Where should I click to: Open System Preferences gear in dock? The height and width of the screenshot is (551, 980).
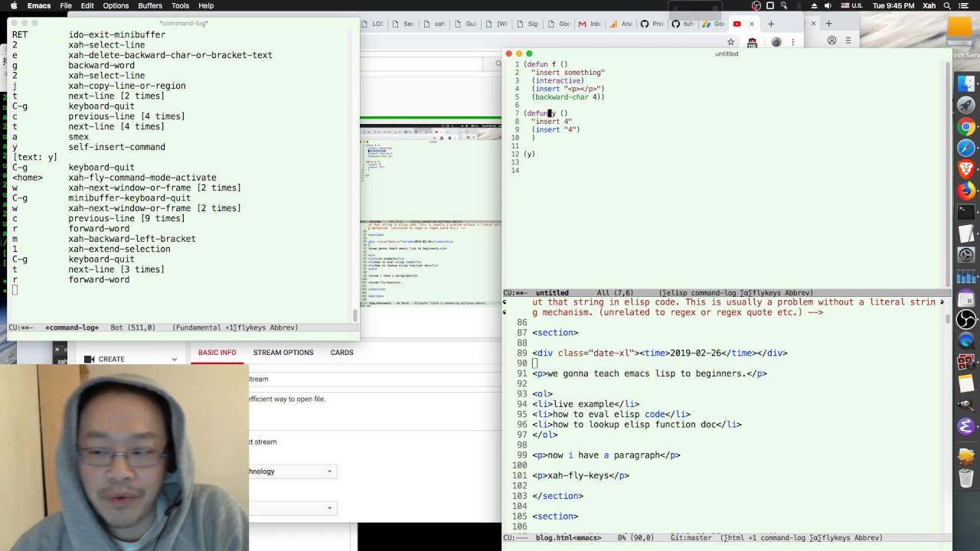(966, 255)
